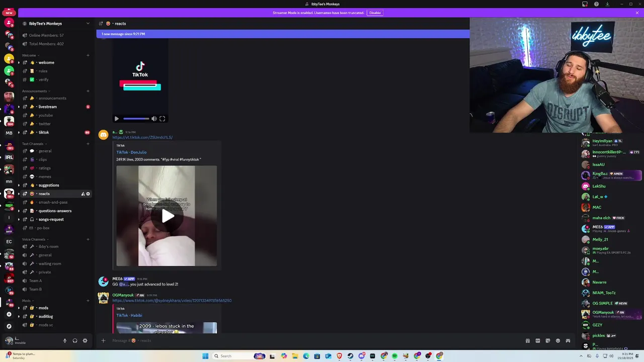Open the EC server icon
644x362 pixels.
click(x=9, y=241)
